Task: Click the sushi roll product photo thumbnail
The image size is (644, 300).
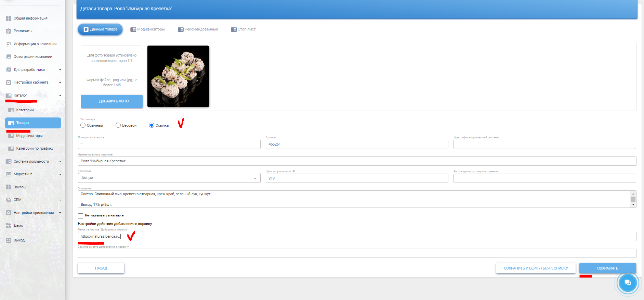Action: tap(178, 76)
